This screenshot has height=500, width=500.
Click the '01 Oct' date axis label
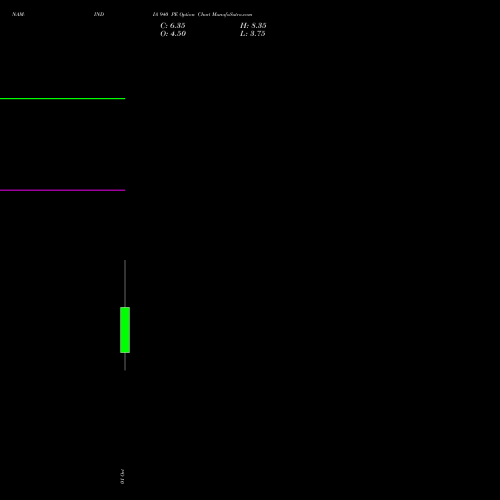pyautogui.click(x=122, y=476)
